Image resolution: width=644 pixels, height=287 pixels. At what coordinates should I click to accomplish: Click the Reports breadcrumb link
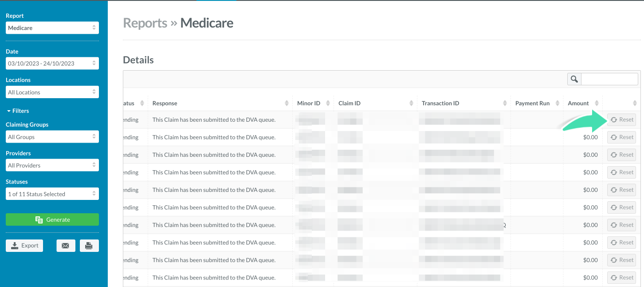145,23
